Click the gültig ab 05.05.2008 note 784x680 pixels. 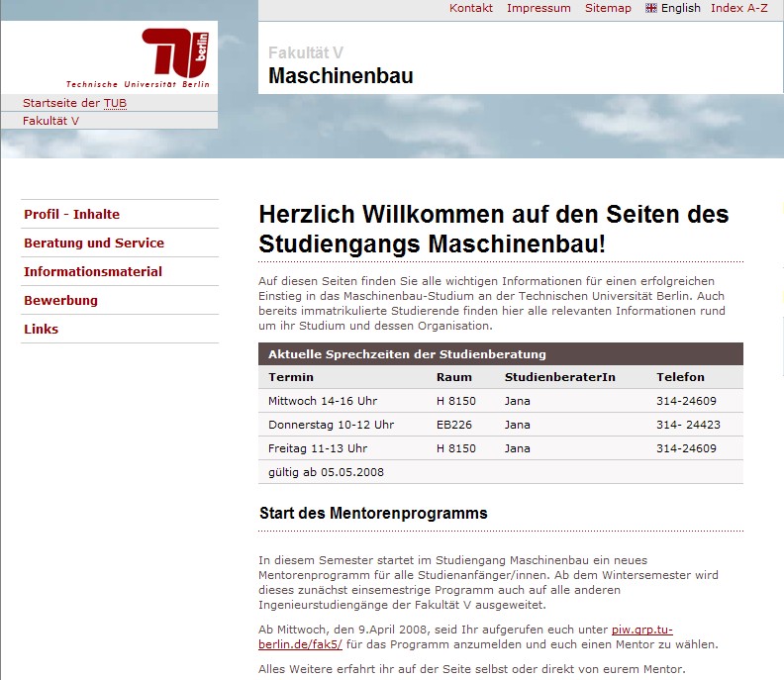pyautogui.click(x=326, y=472)
